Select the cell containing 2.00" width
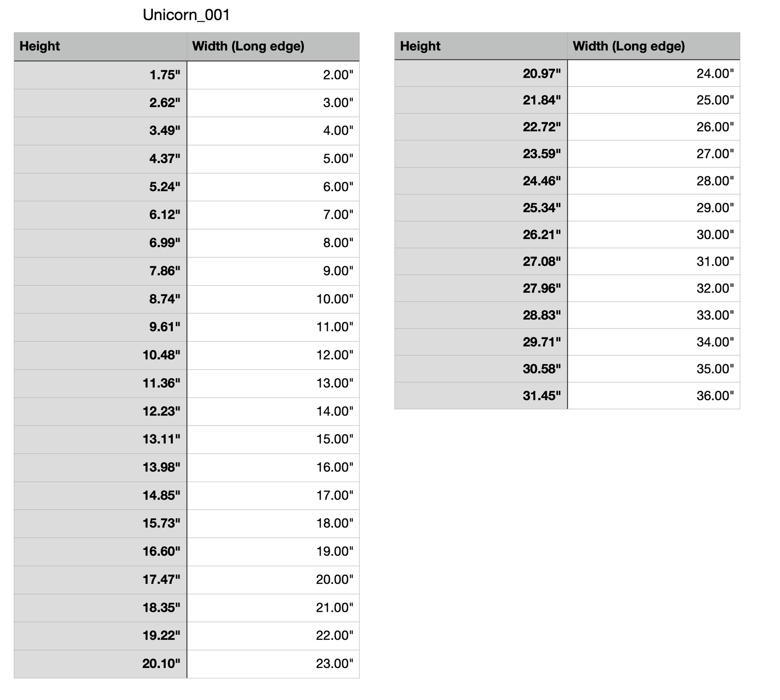This screenshot has width=780, height=700. point(273,75)
